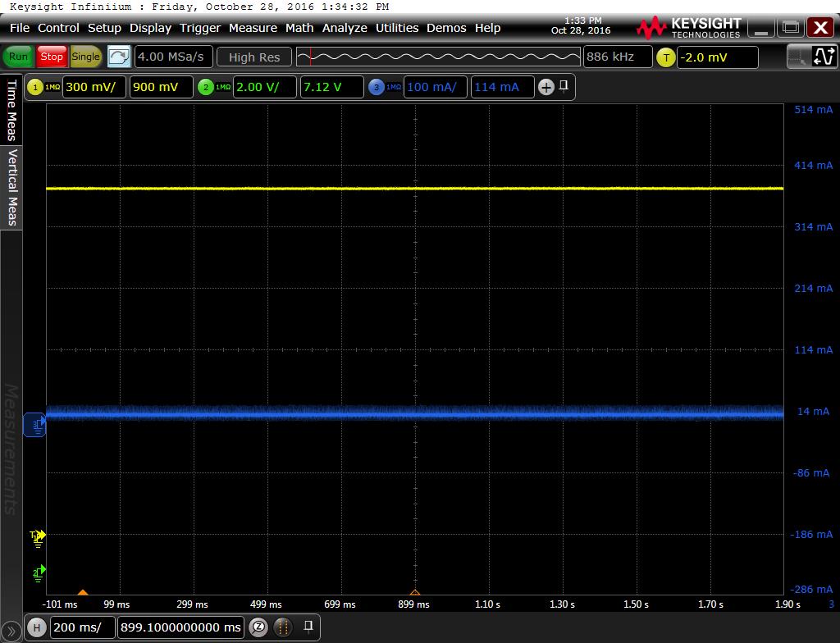The height and width of the screenshot is (643, 840).
Task: Click the yellow trigger T icon
Action: [x=666, y=57]
